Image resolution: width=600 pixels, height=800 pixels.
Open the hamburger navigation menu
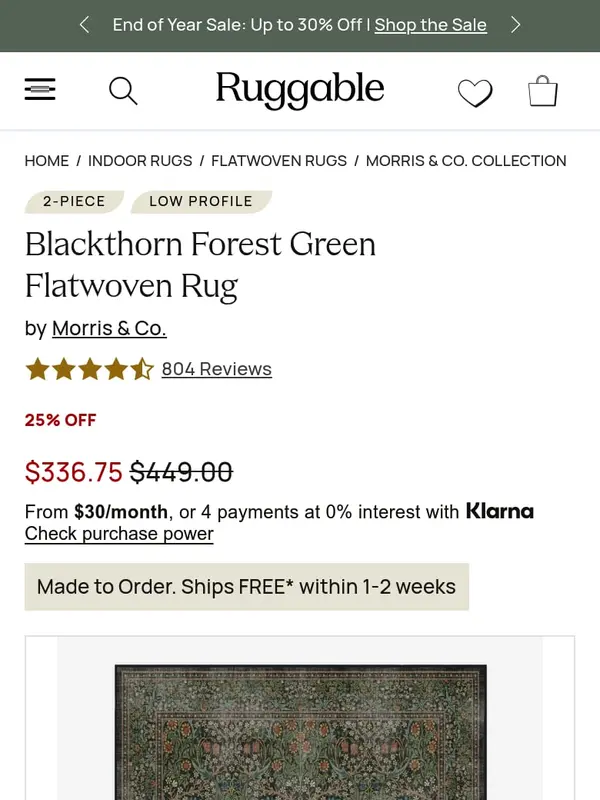click(40, 90)
